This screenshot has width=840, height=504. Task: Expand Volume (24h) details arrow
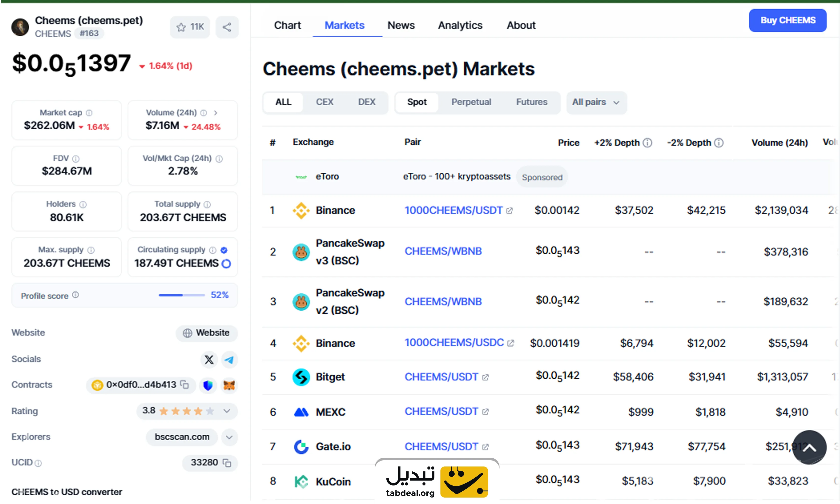tap(215, 113)
